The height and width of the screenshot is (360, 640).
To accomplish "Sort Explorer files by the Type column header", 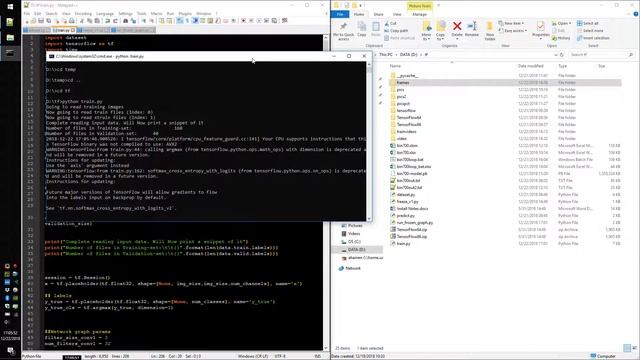I will point(562,66).
